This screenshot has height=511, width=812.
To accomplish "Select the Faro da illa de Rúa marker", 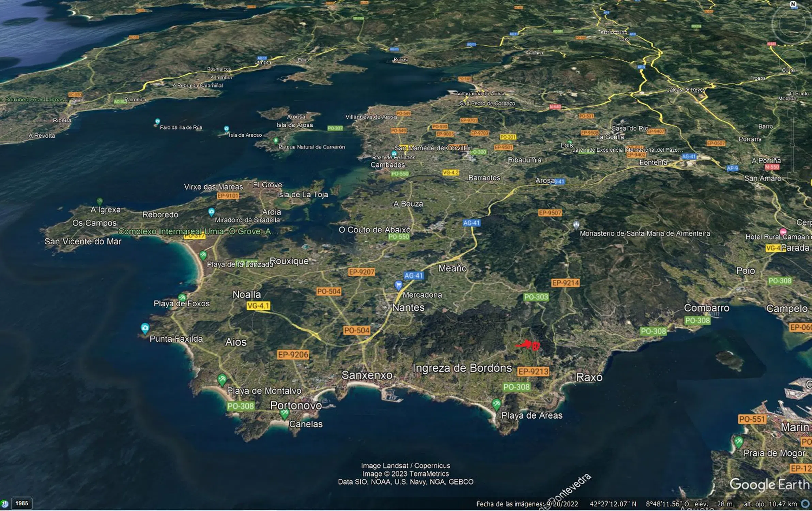I will 157,121.
